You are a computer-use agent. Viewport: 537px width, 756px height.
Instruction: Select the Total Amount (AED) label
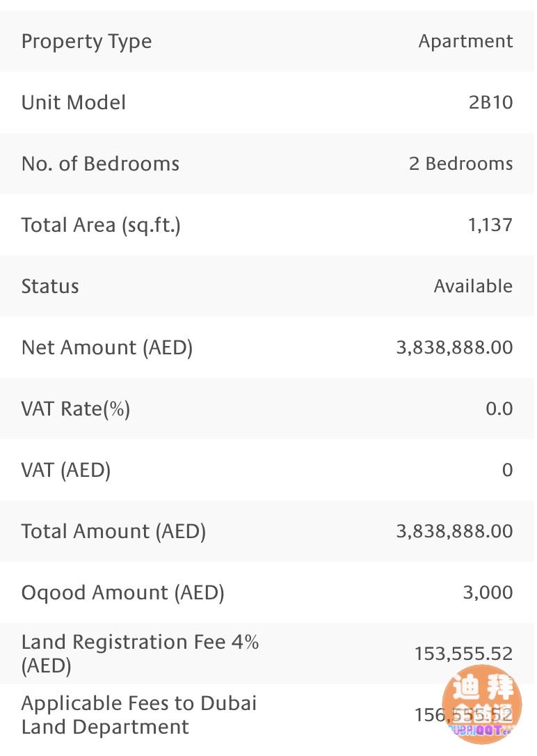(113, 532)
